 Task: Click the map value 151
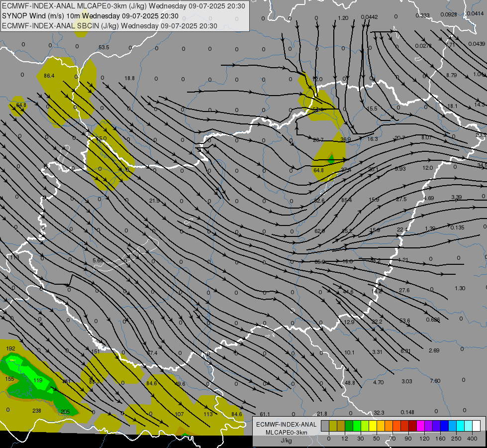96,351
